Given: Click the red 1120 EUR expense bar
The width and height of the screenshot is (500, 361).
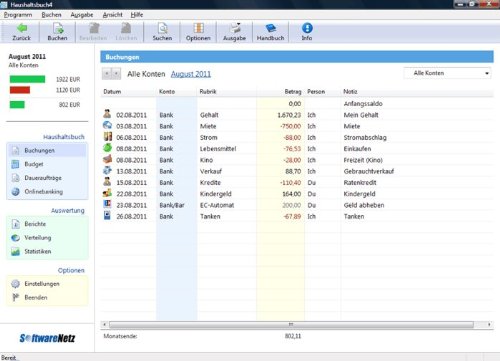Looking at the screenshot, I should coord(20,90).
